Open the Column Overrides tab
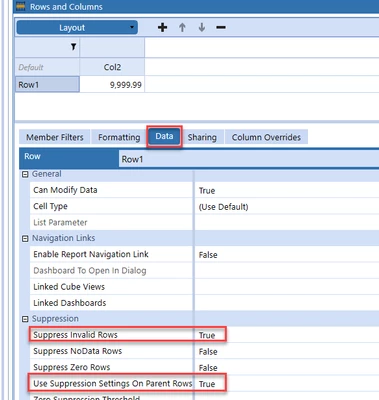The height and width of the screenshot is (400, 379). coord(266,137)
